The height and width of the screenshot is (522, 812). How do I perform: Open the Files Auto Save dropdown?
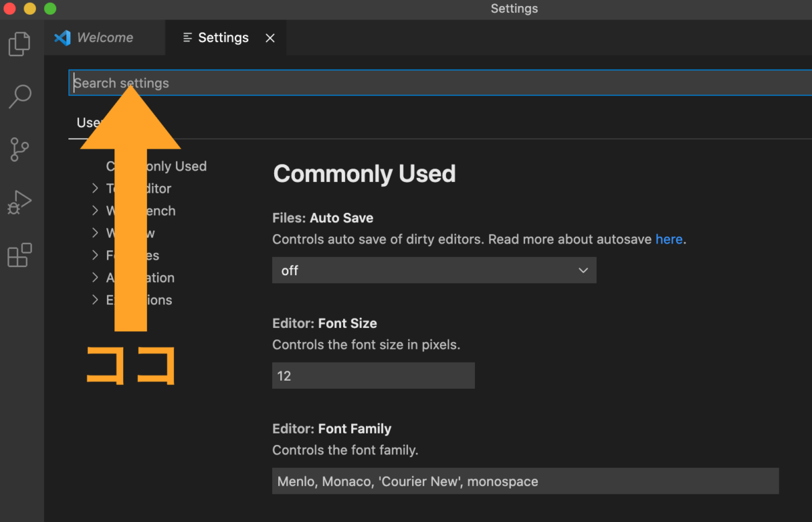[434, 270]
